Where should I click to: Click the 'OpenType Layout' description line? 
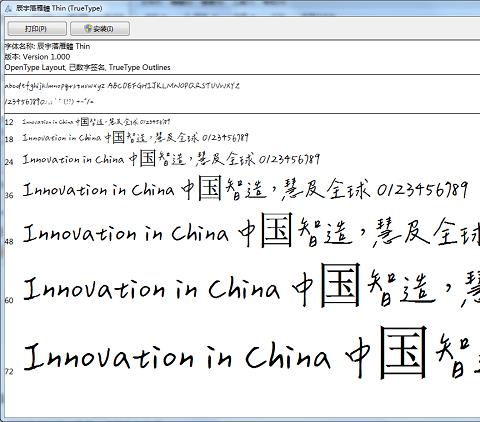point(87,67)
